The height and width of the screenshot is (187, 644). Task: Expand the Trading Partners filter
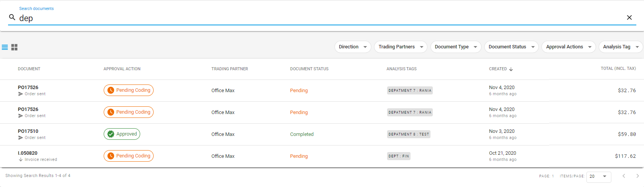coord(400,47)
